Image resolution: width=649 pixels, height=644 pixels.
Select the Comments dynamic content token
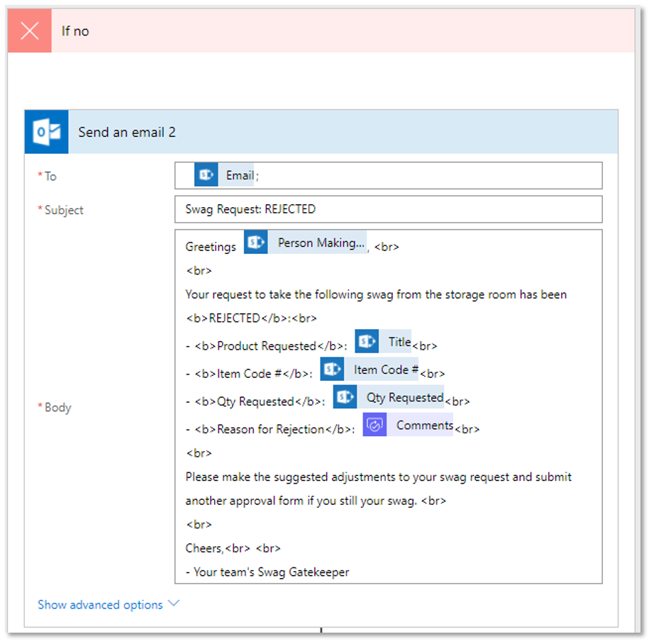click(x=424, y=425)
